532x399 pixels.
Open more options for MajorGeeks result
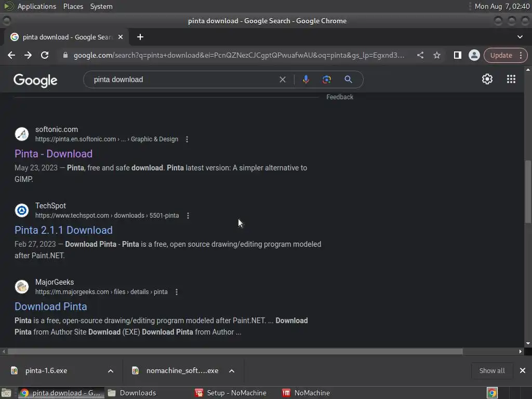point(177,292)
